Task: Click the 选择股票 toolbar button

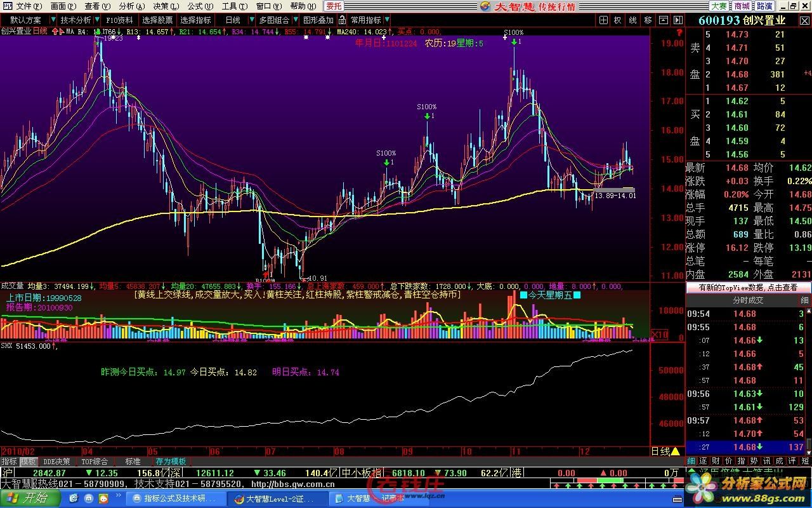Action: pos(157,20)
